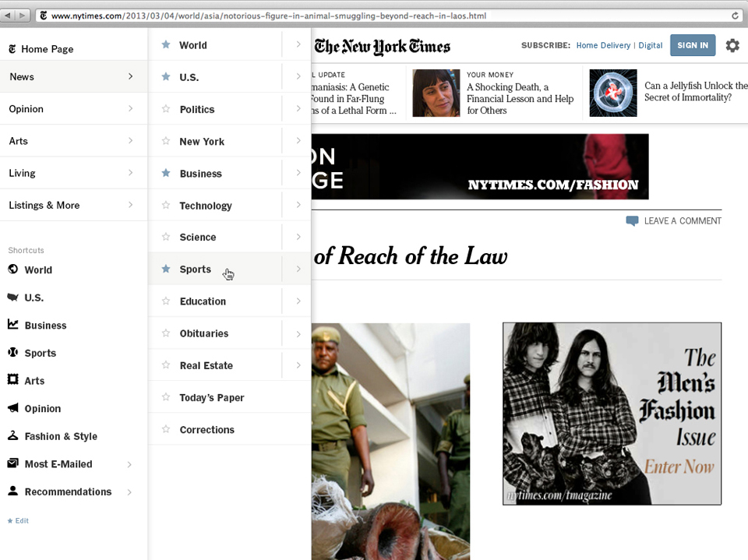Toggle the favorite star next to Politics

point(165,109)
